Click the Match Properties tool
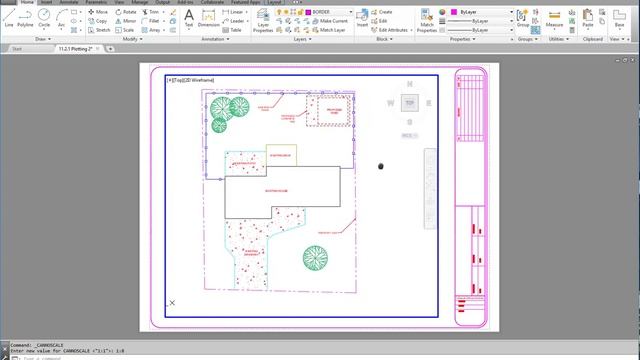The height and width of the screenshot is (360, 640). [x=427, y=20]
